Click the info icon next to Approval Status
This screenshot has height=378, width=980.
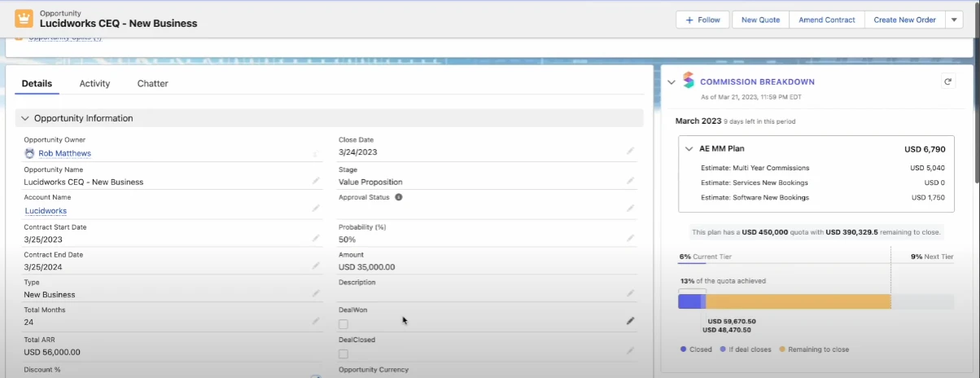tap(399, 197)
